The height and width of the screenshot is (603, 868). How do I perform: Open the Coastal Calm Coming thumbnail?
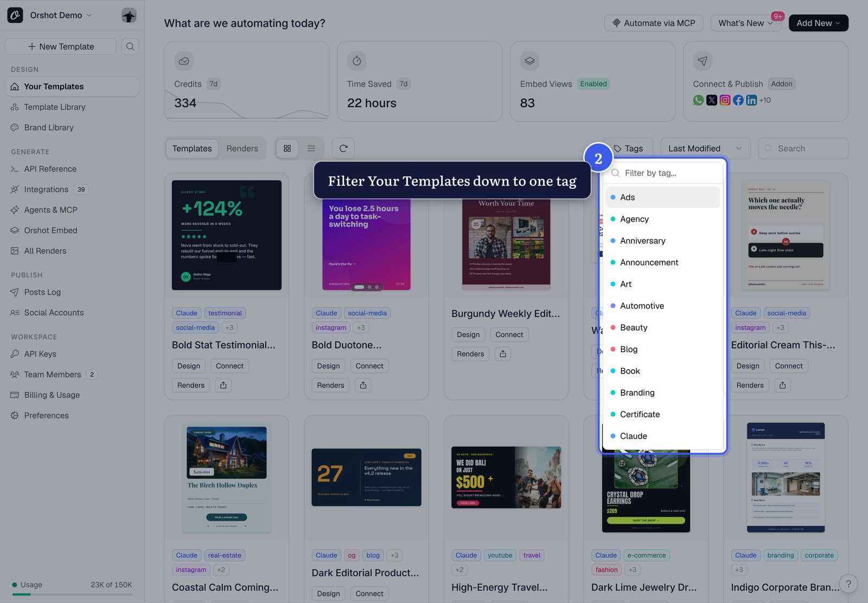pyautogui.click(x=227, y=478)
